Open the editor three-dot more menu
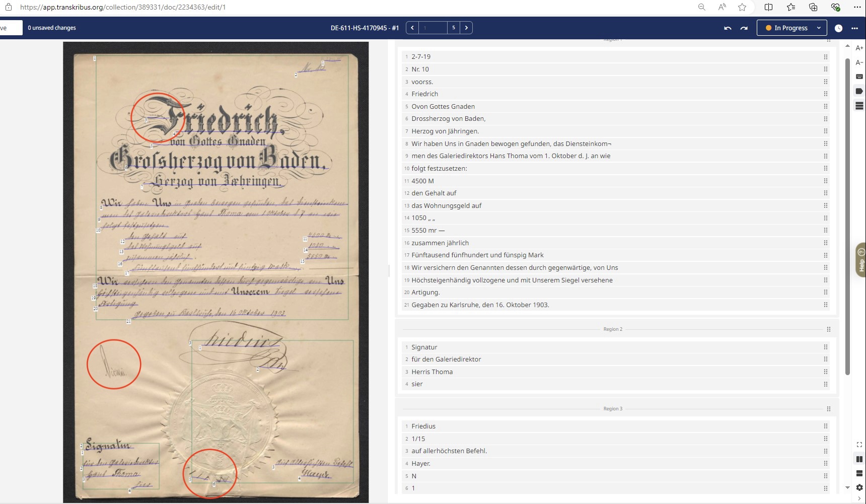Viewport: 866px width, 504px height. click(x=854, y=28)
